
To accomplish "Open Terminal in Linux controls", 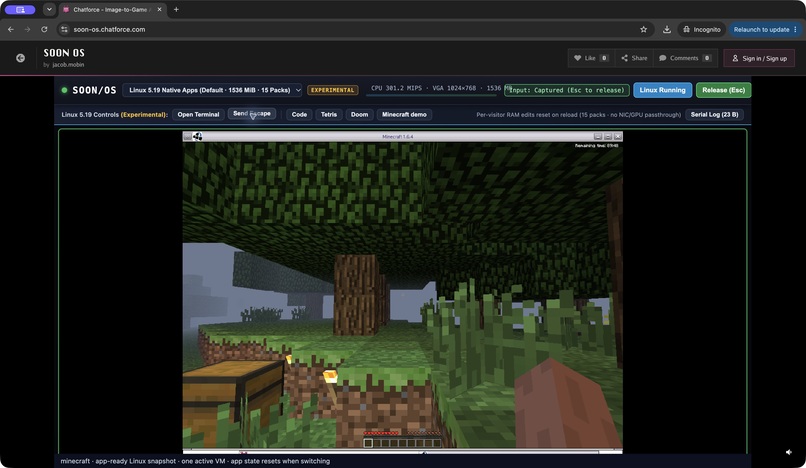I will pos(198,114).
